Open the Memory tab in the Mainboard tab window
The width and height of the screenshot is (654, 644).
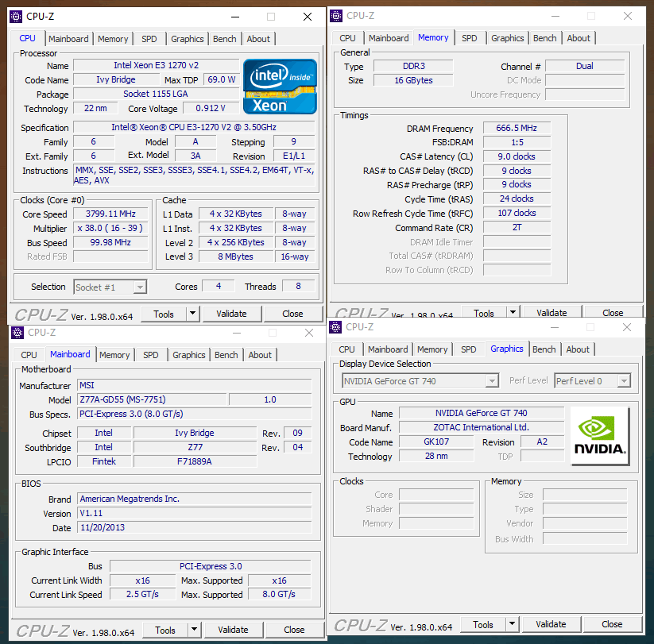pyautogui.click(x=114, y=355)
